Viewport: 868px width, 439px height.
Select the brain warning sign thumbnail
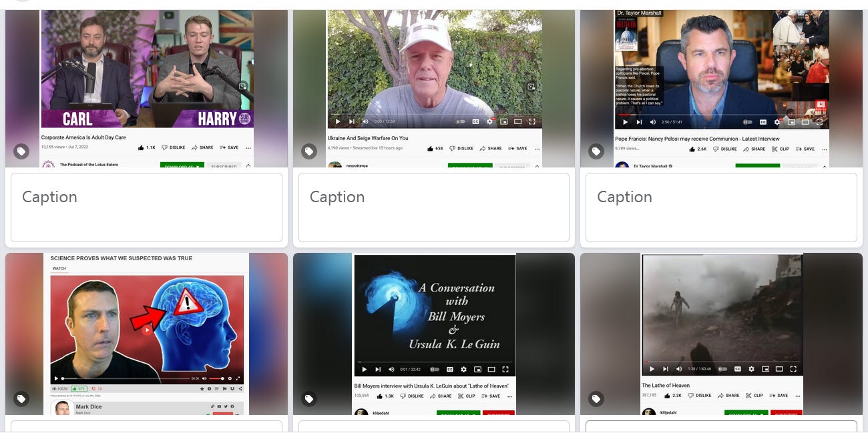(x=147, y=330)
